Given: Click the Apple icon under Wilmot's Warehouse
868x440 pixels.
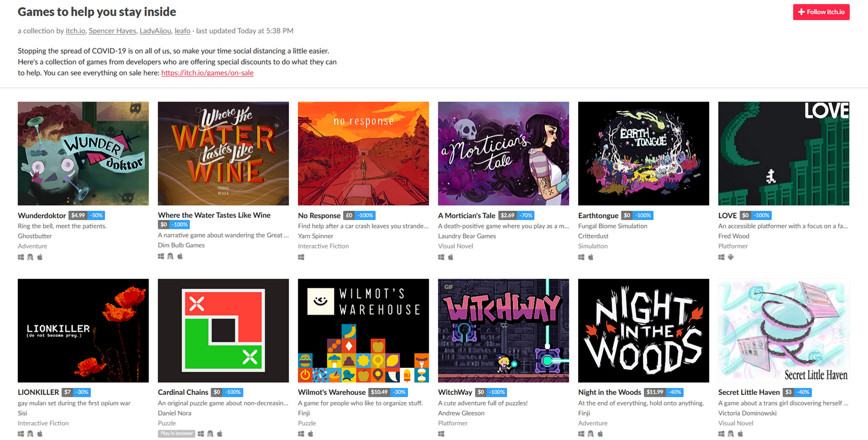Looking at the screenshot, I should 311,433.
